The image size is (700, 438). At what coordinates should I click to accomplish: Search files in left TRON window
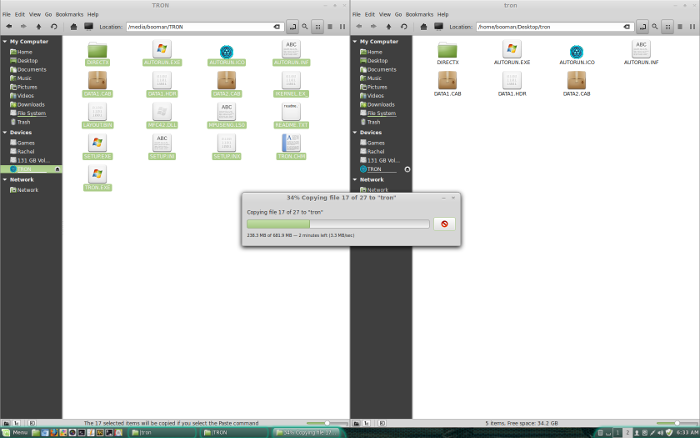point(305,27)
